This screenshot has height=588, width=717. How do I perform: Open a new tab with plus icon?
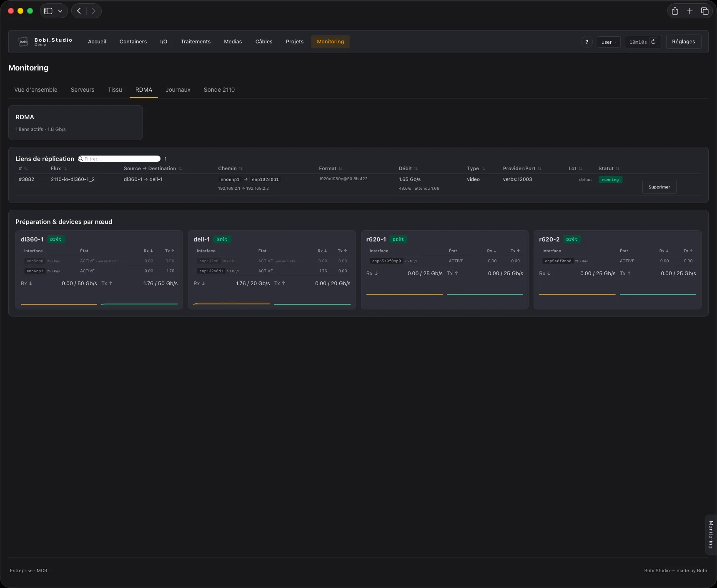690,11
